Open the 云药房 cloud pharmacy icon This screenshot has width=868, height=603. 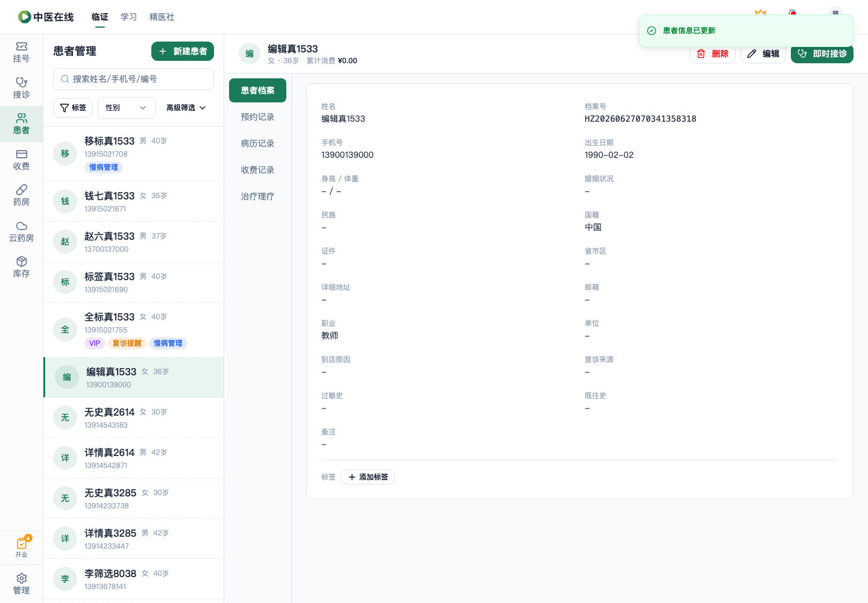click(21, 232)
